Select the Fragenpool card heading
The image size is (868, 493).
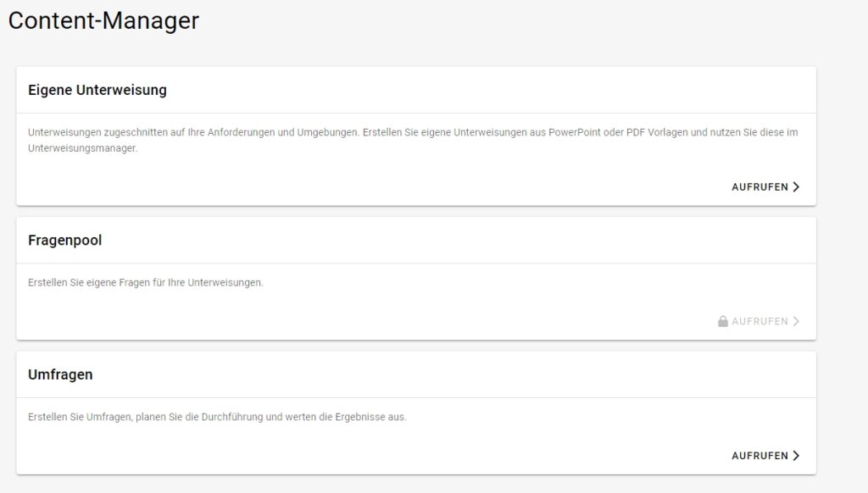pyautogui.click(x=64, y=241)
